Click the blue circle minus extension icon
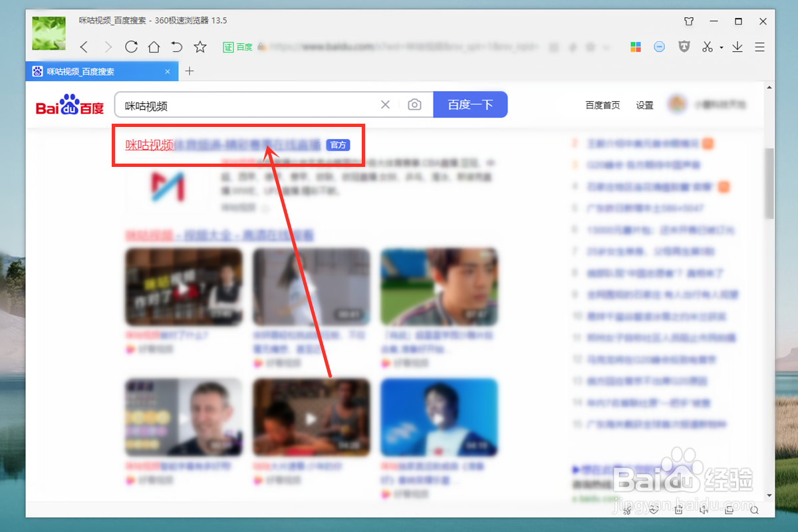 (x=659, y=47)
